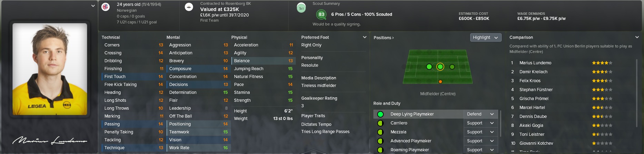Select the left centre midfield dot on the pitch
The width and height of the screenshot is (644, 154).
tap(429, 67)
